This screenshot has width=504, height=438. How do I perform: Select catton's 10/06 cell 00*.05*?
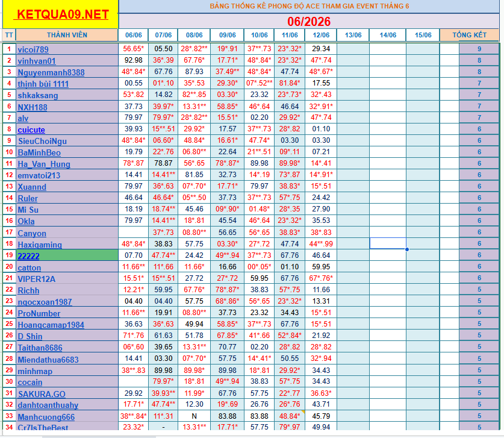click(259, 267)
